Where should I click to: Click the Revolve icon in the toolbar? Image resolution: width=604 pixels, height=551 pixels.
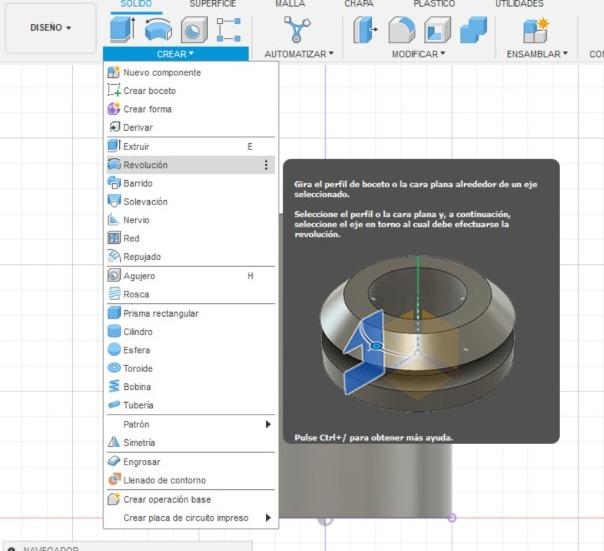(x=158, y=30)
